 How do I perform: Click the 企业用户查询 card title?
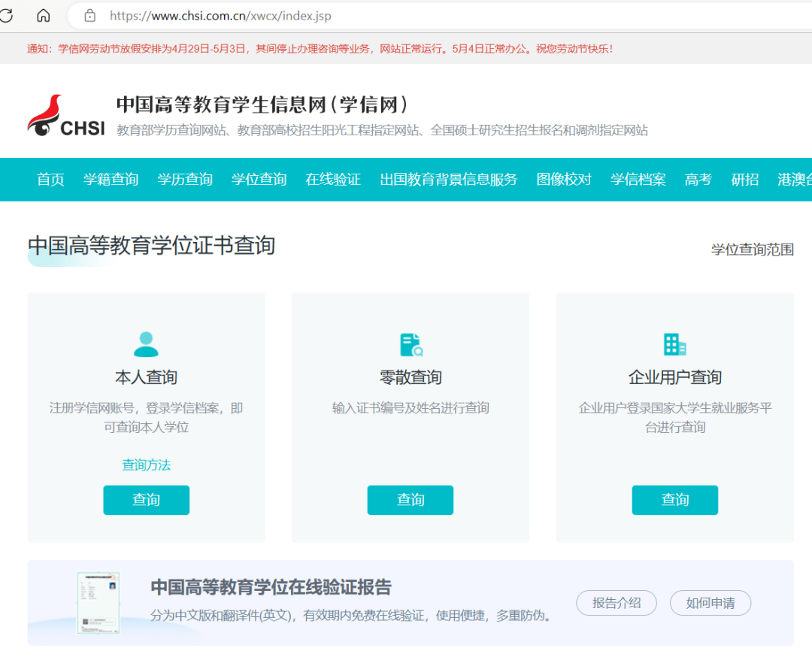(x=674, y=377)
